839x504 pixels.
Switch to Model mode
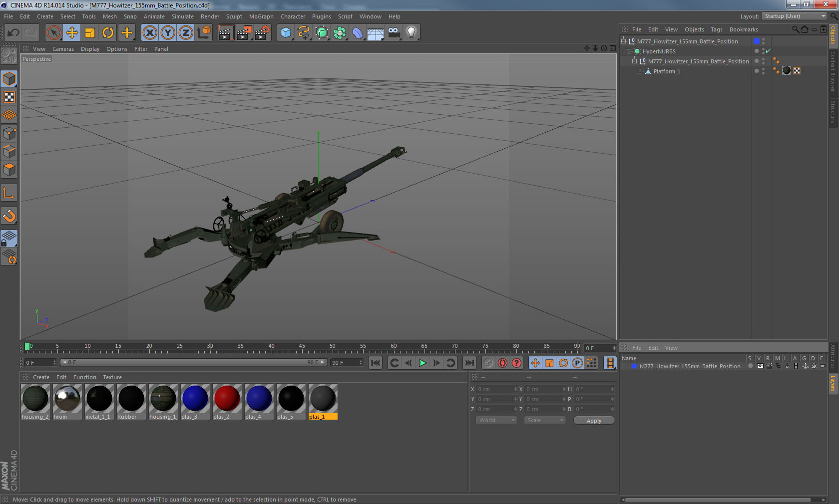tap(9, 79)
